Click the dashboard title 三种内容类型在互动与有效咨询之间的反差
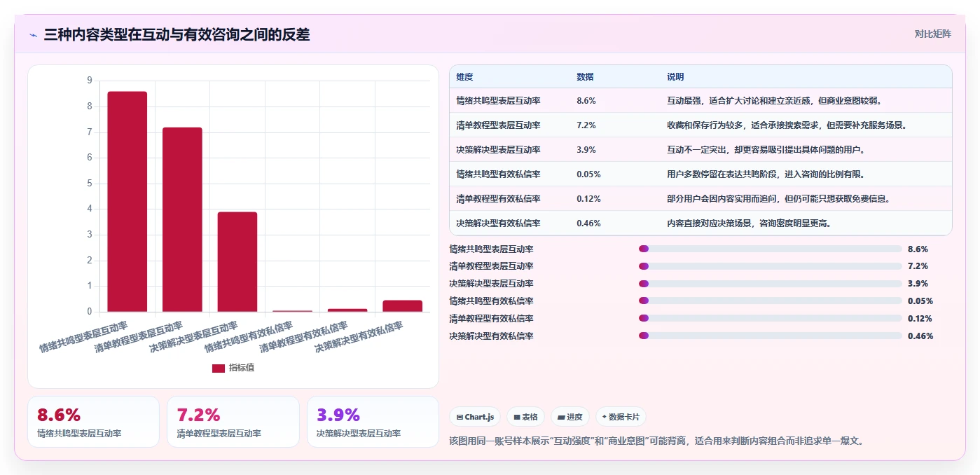Screen dimensions: 980x475 tap(177, 34)
